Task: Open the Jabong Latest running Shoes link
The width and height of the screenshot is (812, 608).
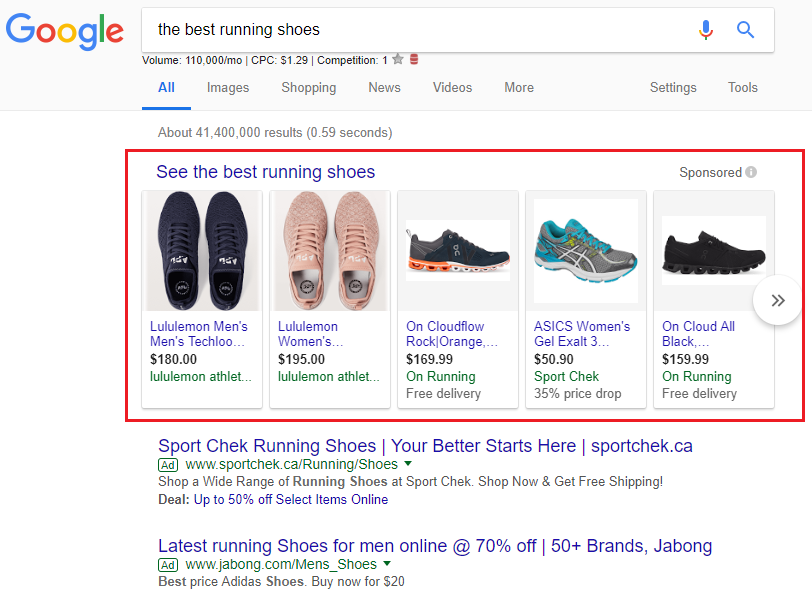Action: click(x=434, y=546)
